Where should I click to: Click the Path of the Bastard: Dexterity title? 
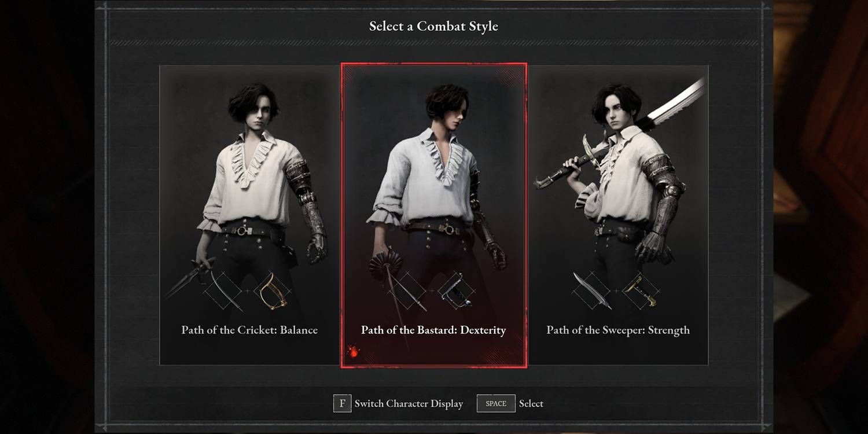tap(433, 330)
